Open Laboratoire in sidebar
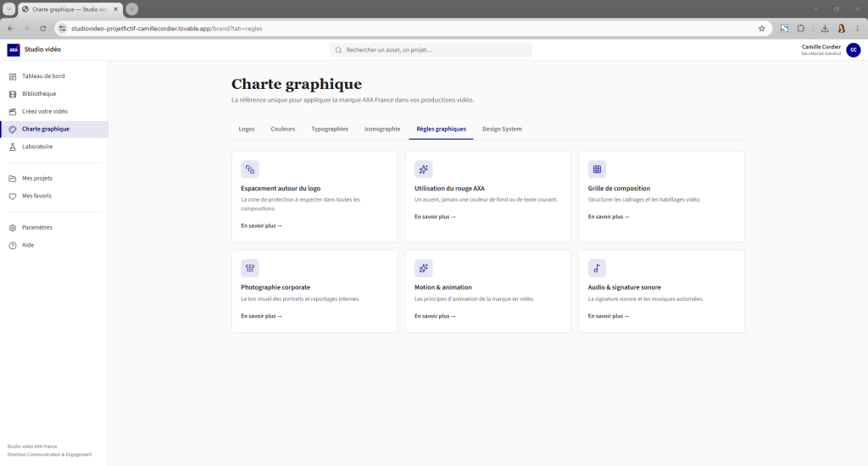This screenshot has width=868, height=466. point(54,147)
